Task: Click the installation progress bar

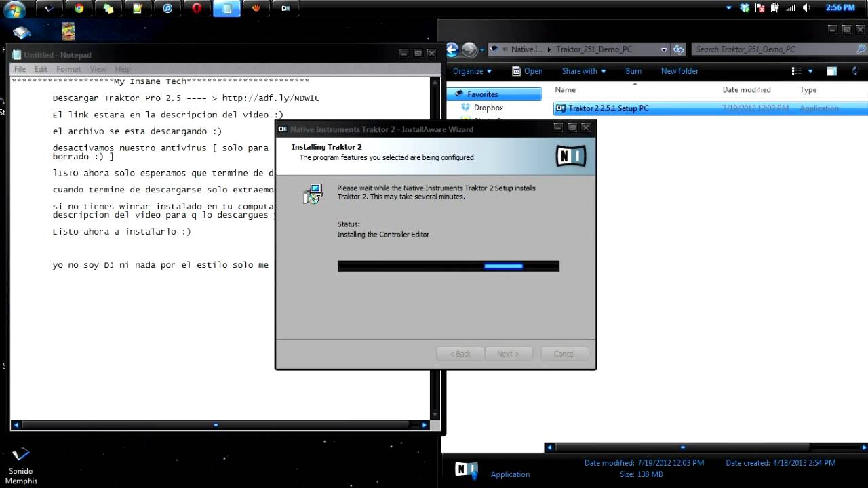Action: (448, 266)
